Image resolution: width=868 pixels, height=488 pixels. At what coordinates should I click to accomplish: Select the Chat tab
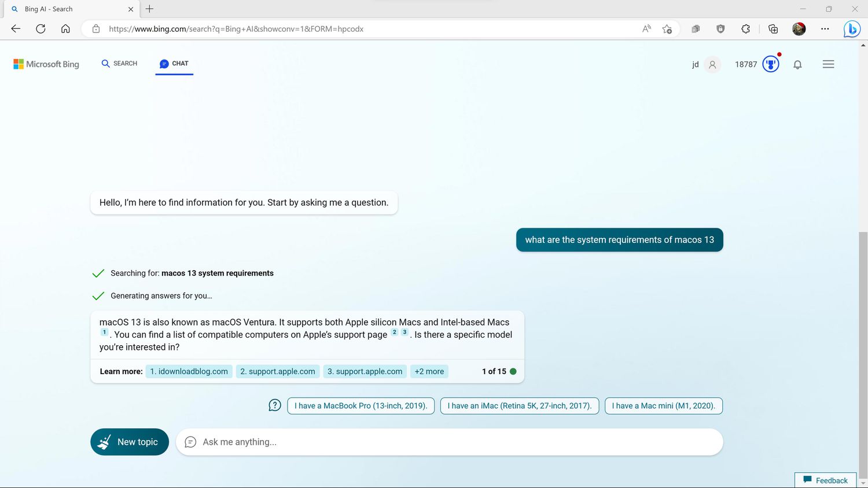pyautogui.click(x=174, y=64)
